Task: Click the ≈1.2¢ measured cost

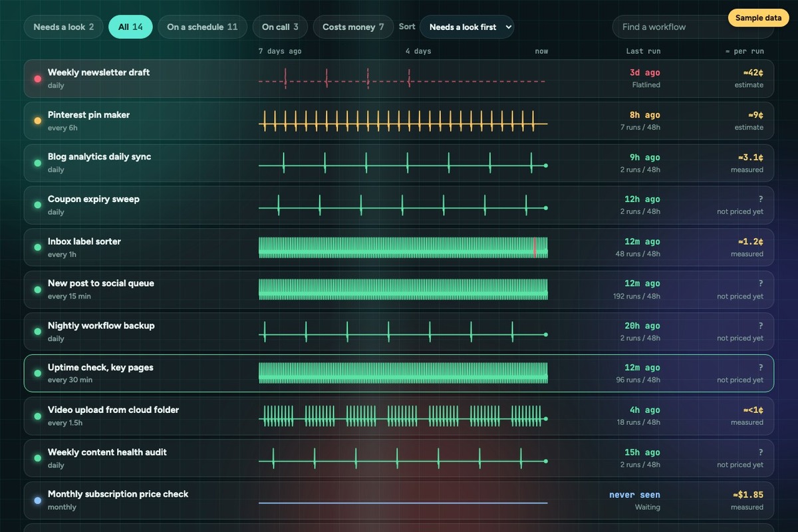Action: [750, 241]
